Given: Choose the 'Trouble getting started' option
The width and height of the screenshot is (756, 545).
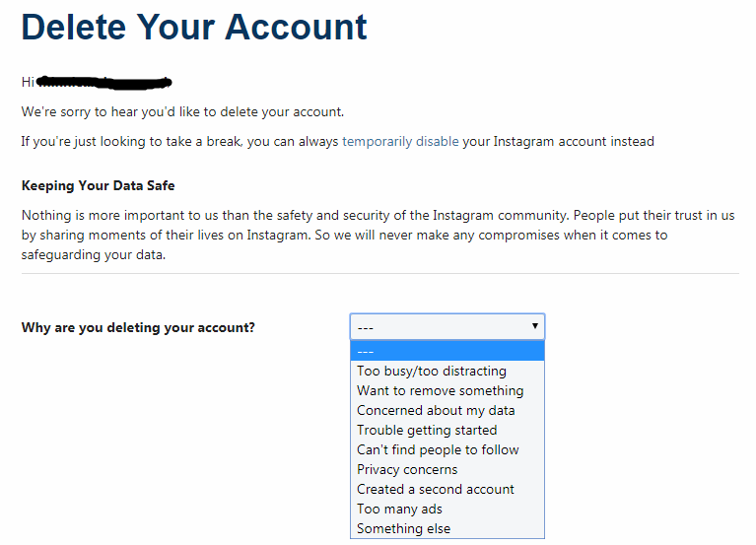Looking at the screenshot, I should click(x=447, y=431).
